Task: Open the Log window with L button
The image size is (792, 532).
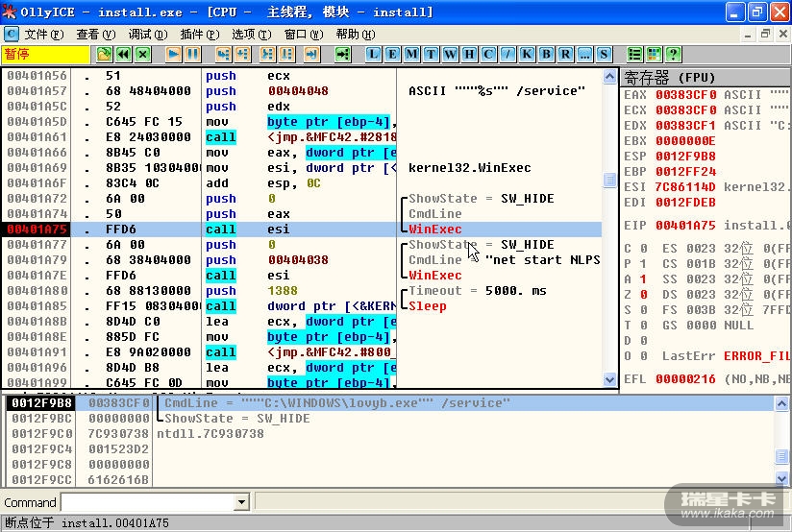Action: (x=374, y=54)
